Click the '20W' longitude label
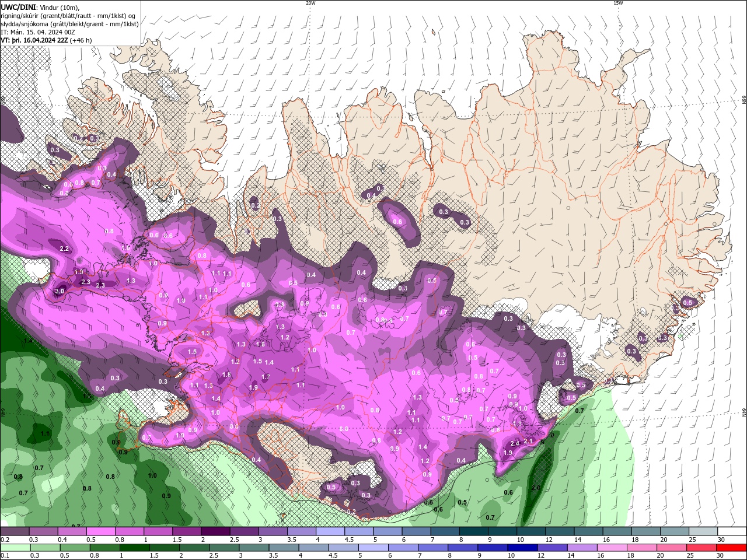 [x=310, y=3]
